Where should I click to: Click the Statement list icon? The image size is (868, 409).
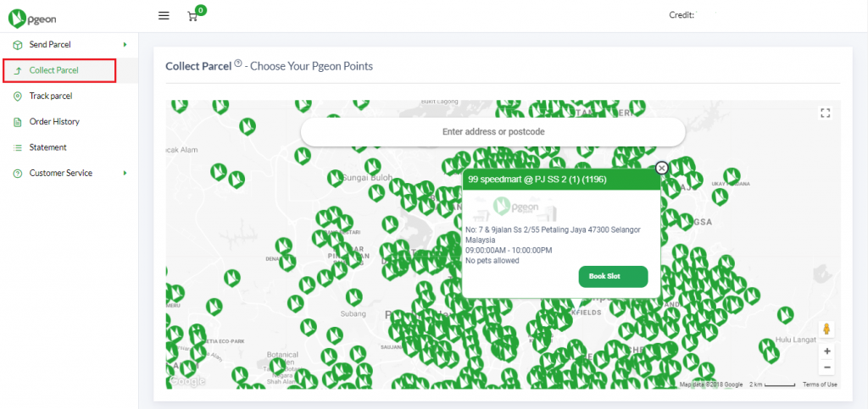[x=18, y=147]
